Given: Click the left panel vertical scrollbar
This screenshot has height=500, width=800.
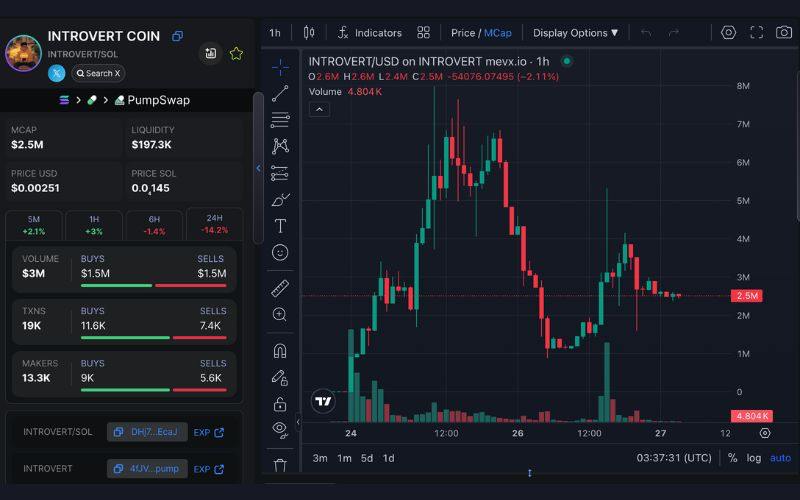Looking at the screenshot, I should point(259,168).
